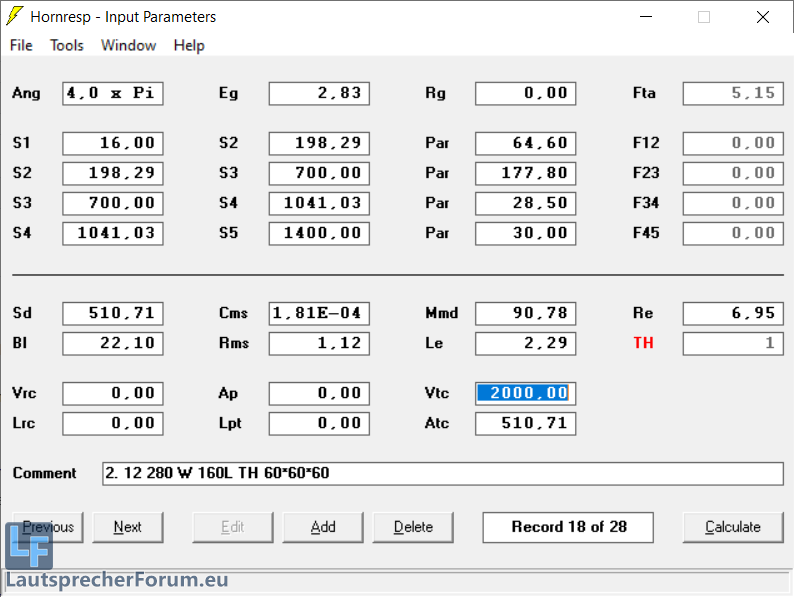Image resolution: width=794 pixels, height=597 pixels.
Task: Open the Help menu
Action: click(x=189, y=45)
